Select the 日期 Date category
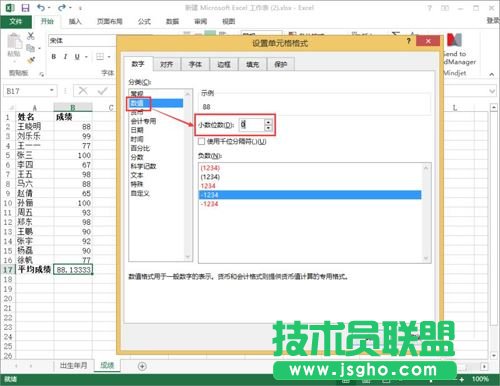 point(137,130)
